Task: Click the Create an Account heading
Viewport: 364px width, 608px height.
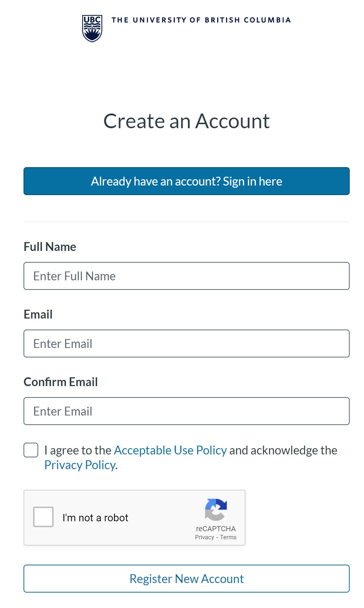Action: [x=186, y=121]
